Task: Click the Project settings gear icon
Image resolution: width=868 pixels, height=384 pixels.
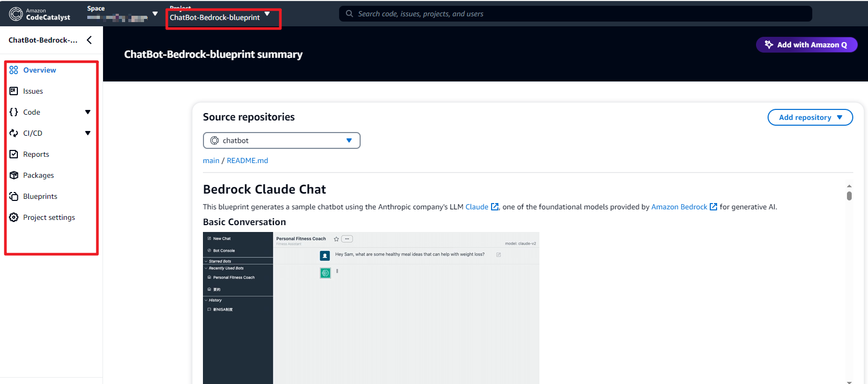Action: [x=14, y=217]
